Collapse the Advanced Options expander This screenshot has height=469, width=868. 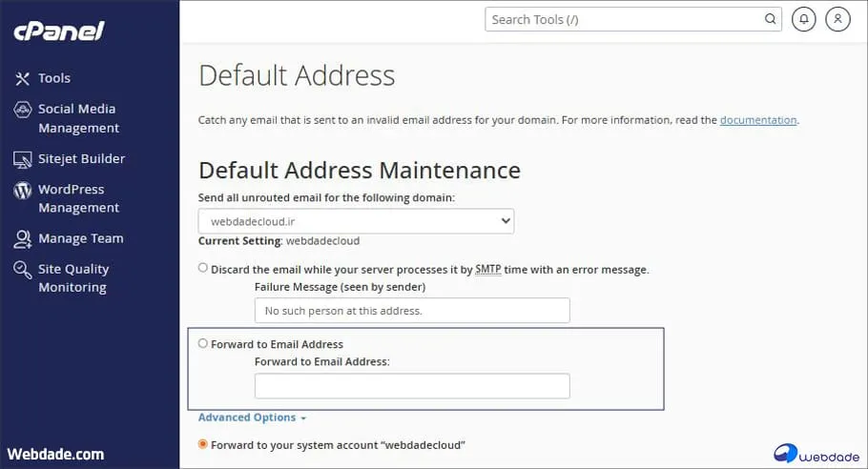click(252, 418)
